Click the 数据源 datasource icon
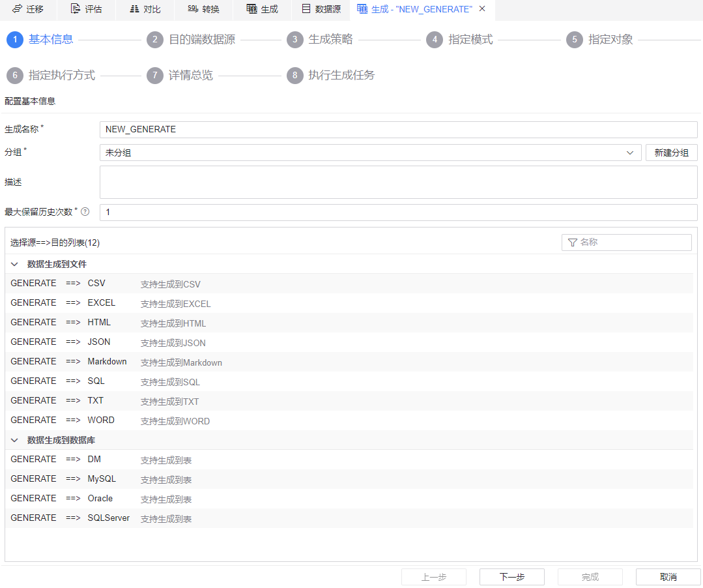703x588 pixels. (x=306, y=9)
